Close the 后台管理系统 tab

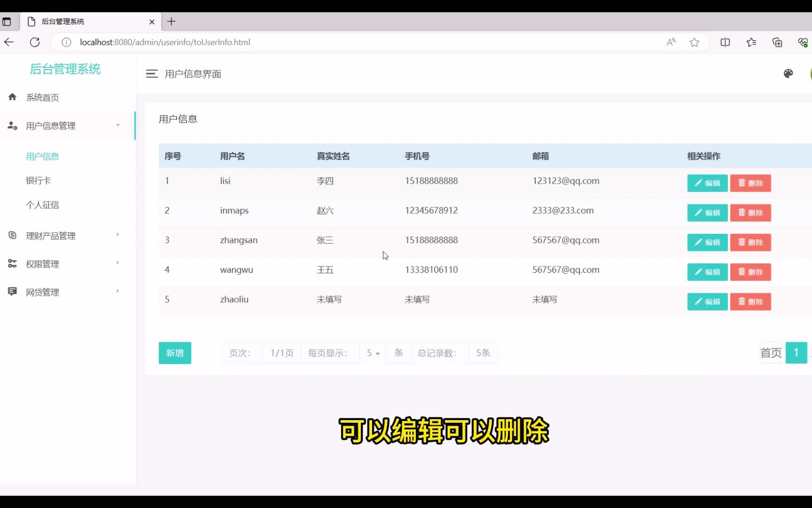pos(152,22)
